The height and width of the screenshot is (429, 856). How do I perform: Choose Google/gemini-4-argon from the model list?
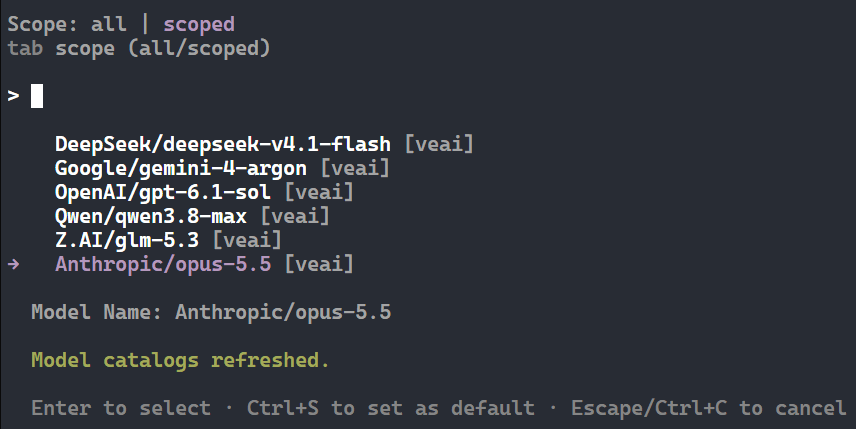pos(222,168)
